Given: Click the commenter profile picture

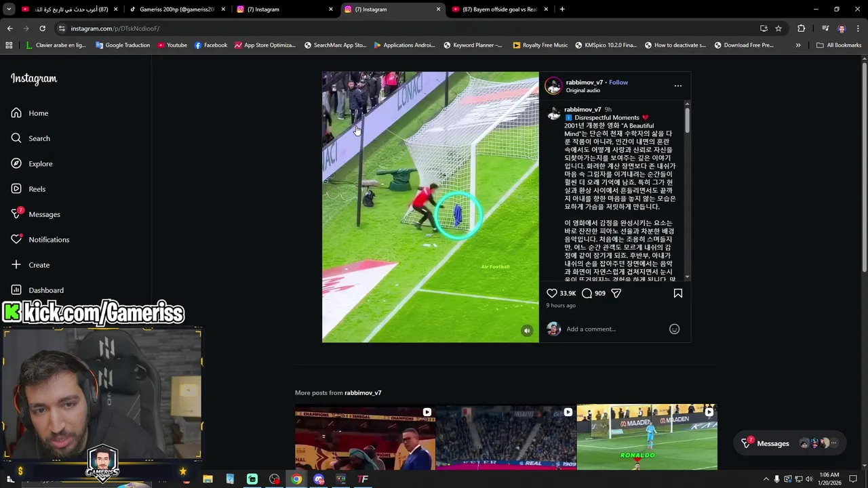Looking at the screenshot, I should [554, 329].
